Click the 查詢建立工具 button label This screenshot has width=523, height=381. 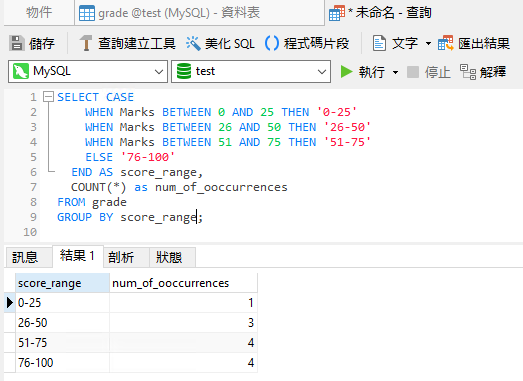(x=137, y=43)
